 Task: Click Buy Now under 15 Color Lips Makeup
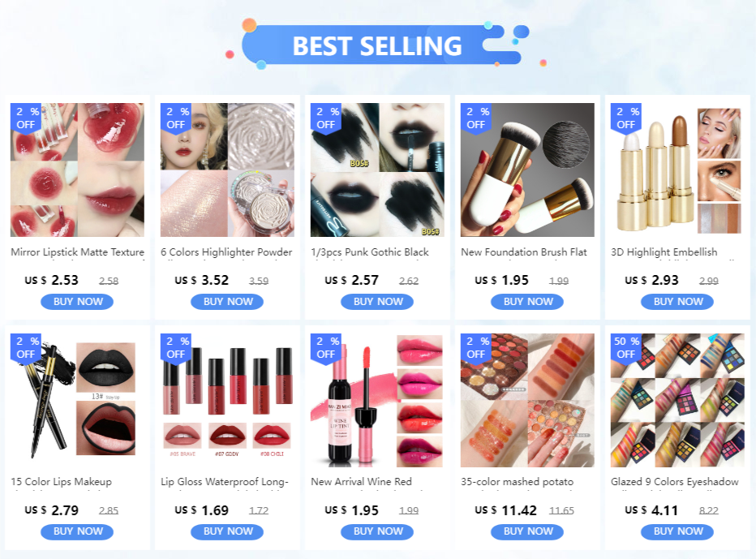coord(77,531)
